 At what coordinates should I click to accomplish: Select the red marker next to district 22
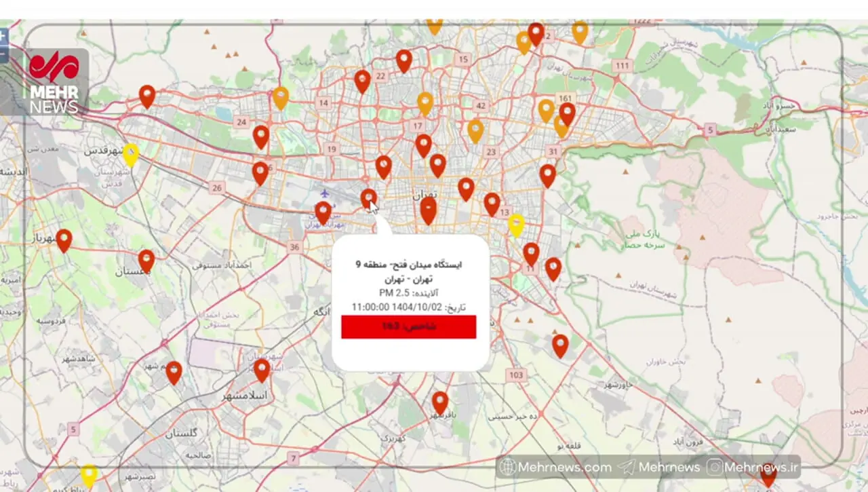click(362, 81)
